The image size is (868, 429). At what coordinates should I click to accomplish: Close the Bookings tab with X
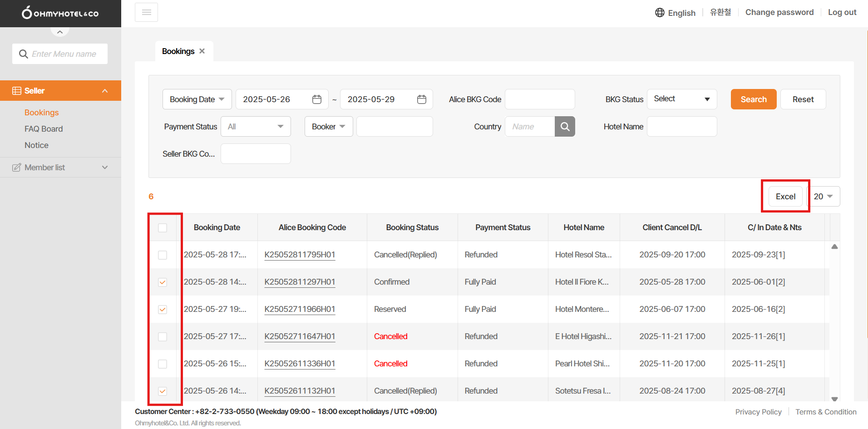tap(202, 51)
